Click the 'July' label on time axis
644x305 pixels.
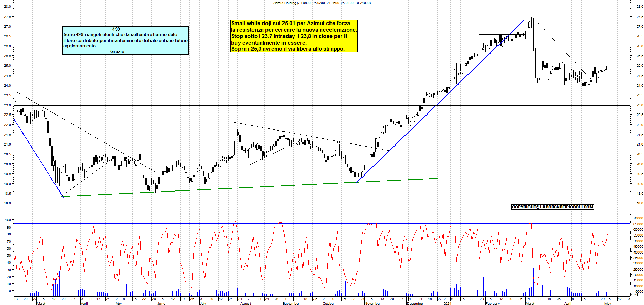click(203, 303)
